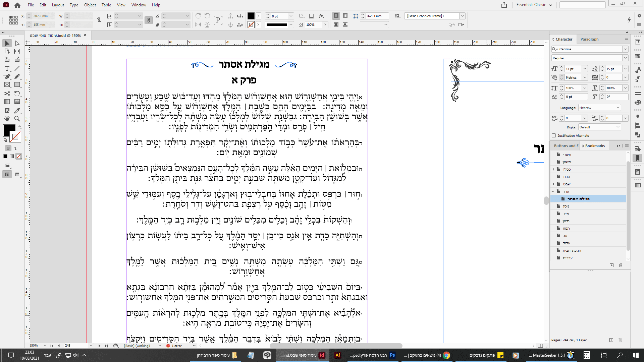644x362 pixels.
Task: Toggle constrain proportions link icon
Action: [99, 20]
